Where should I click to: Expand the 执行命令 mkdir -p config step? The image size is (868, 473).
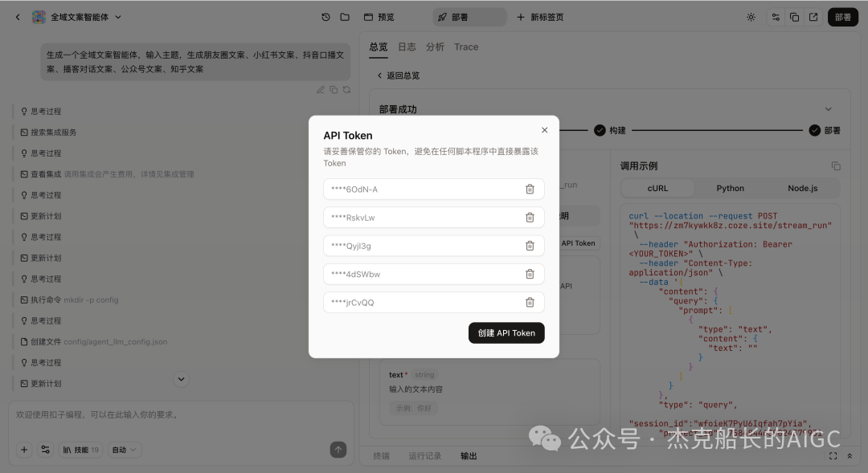click(x=69, y=300)
